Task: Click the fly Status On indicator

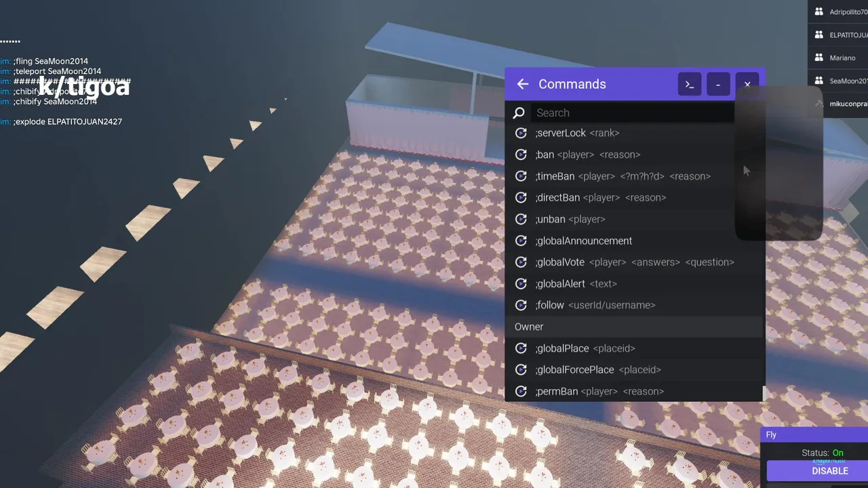Action: click(838, 453)
